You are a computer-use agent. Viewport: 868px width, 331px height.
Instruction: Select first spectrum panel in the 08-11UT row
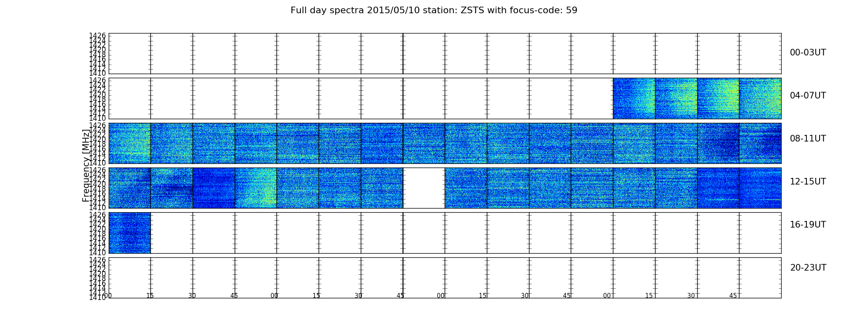pos(129,143)
